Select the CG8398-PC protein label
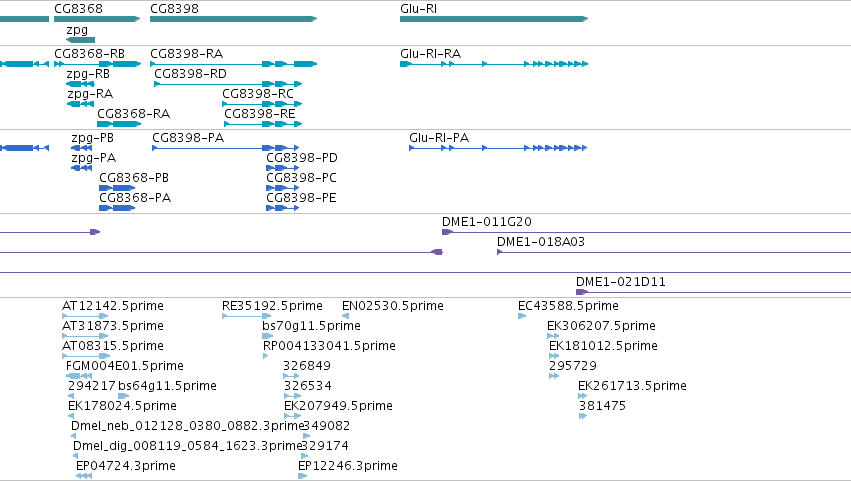 click(301, 178)
